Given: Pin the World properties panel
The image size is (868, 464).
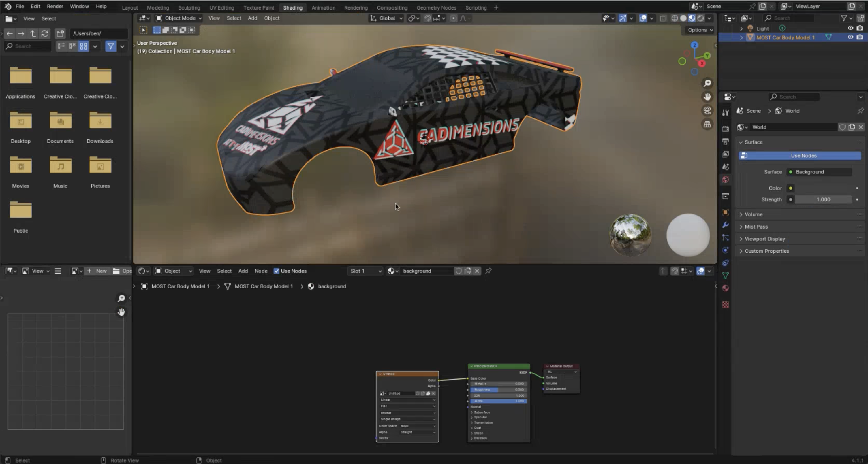Looking at the screenshot, I should pyautogui.click(x=860, y=111).
